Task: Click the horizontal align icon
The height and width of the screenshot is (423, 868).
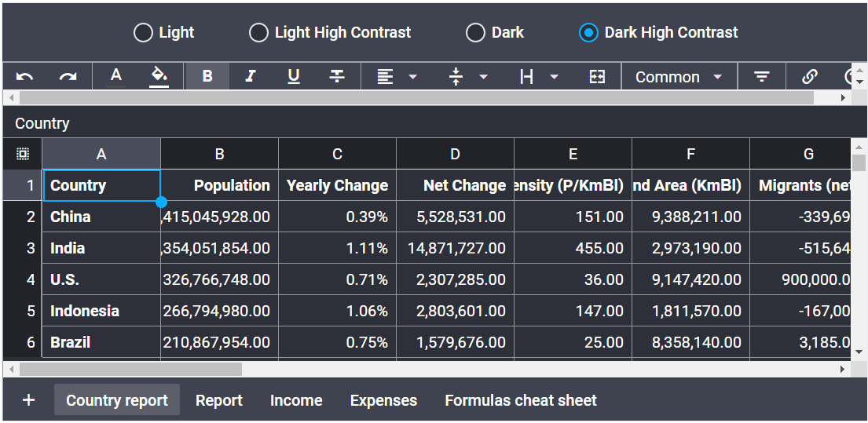Action: tap(385, 76)
